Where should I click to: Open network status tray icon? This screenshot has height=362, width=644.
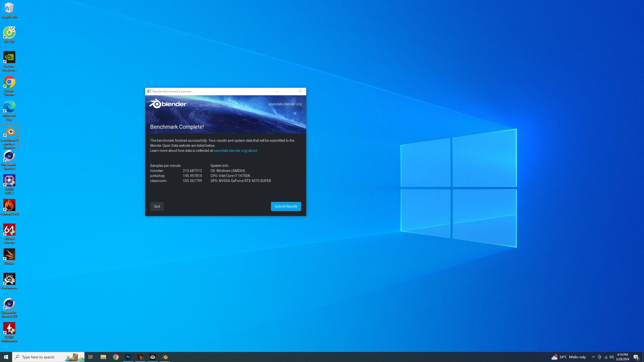pos(606,357)
